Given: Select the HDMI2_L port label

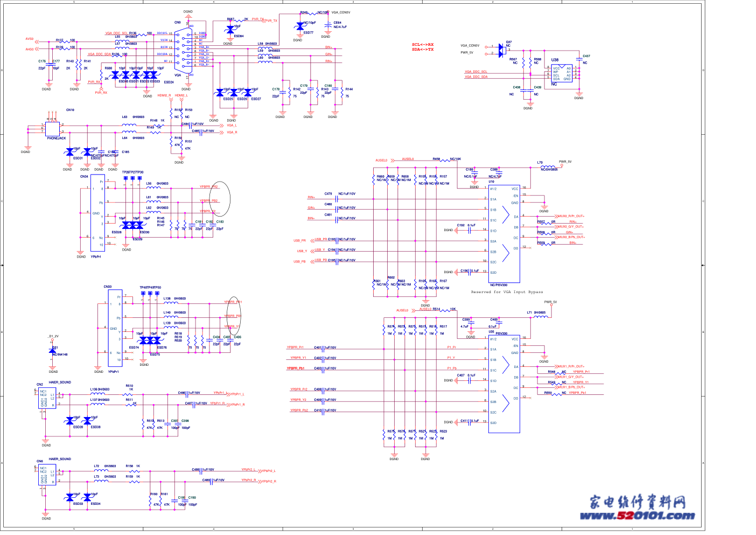Looking at the screenshot, I should pos(181,95).
